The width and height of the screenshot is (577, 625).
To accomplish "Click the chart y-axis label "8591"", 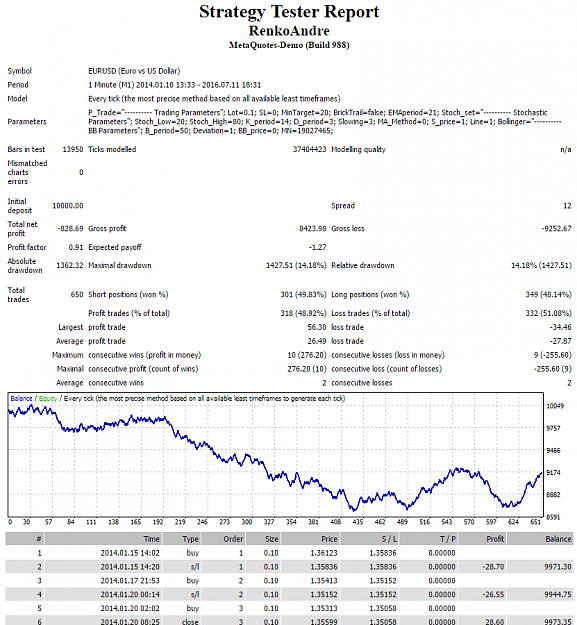I will (x=553, y=517).
